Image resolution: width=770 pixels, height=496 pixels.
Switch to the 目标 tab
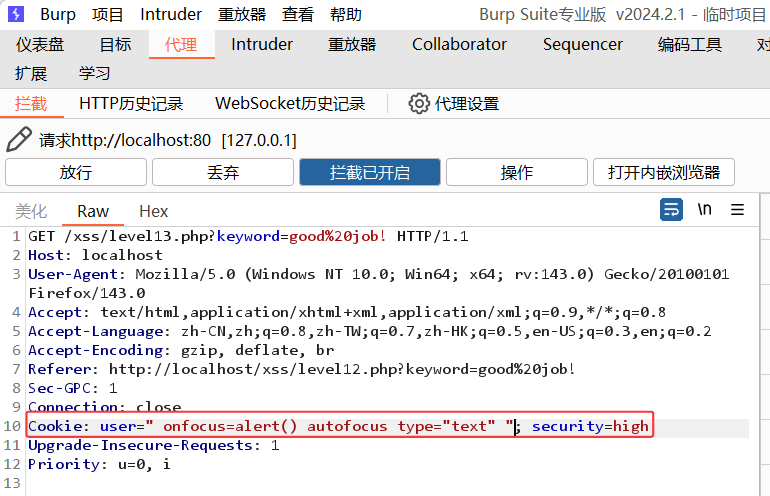[115, 44]
